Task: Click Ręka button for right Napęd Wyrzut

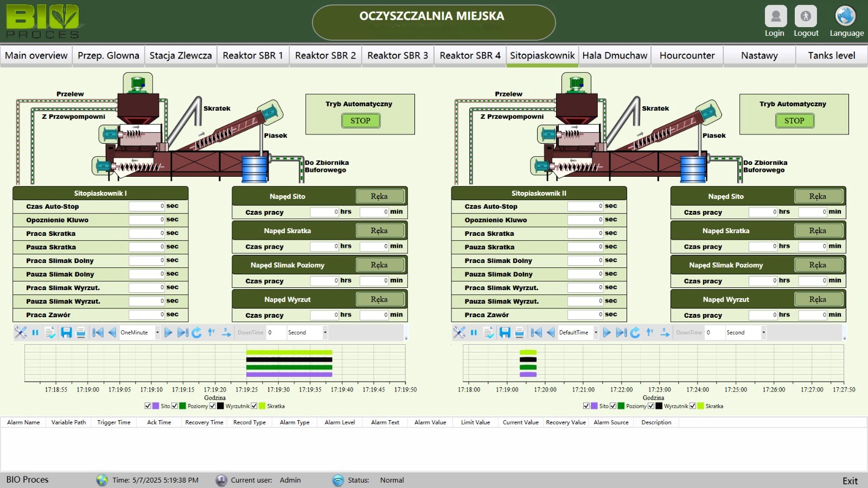Action: pyautogui.click(x=818, y=299)
